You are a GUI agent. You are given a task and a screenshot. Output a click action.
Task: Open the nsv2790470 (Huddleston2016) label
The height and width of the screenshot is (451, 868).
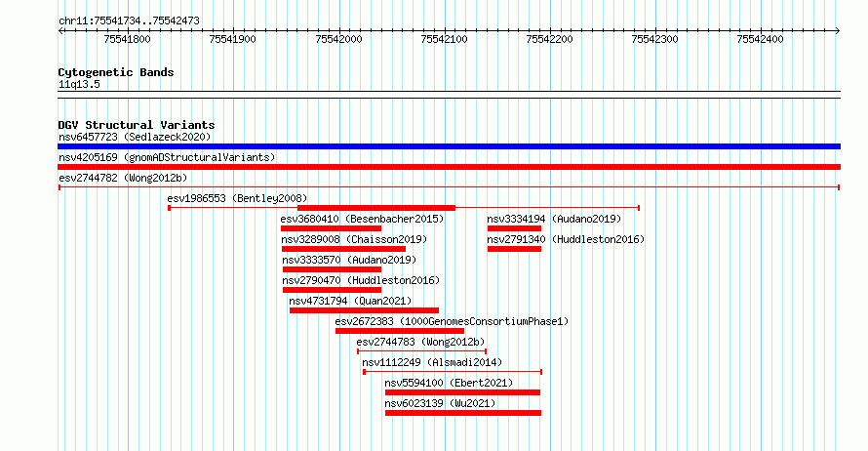[x=361, y=280]
